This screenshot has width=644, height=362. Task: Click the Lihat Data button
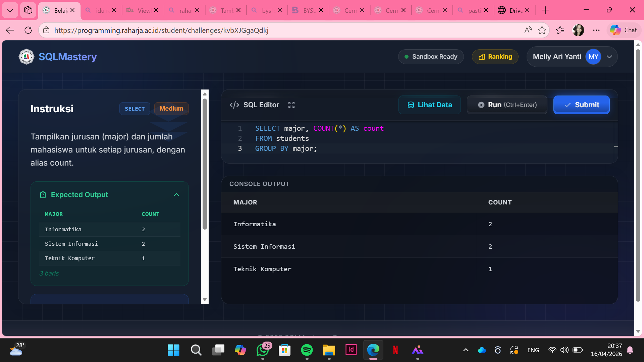429,105
